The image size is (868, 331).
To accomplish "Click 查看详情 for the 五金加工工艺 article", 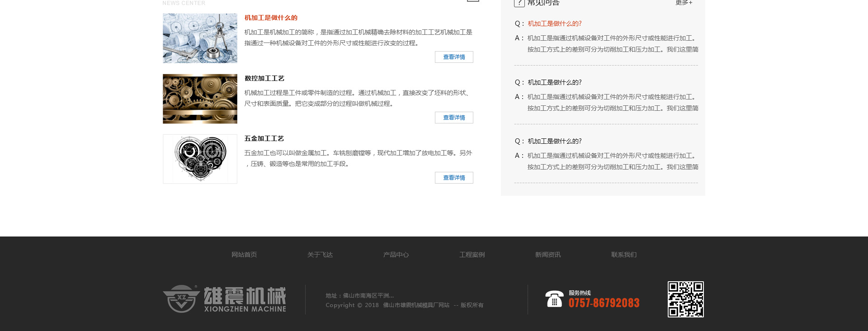I will coord(454,178).
